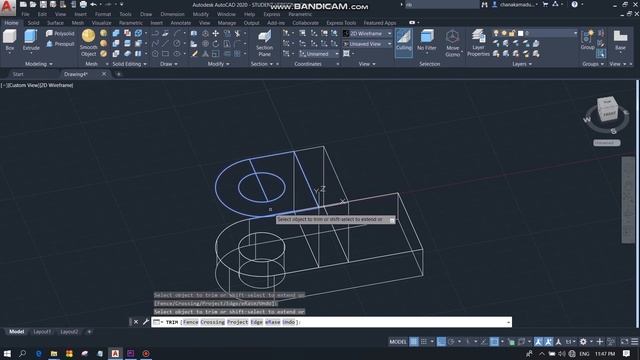Toggle the layer freeze sun icon

[x=504, y=33]
